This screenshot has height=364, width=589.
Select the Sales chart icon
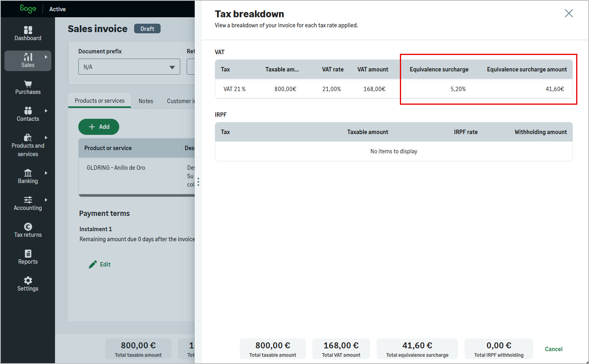(x=28, y=57)
